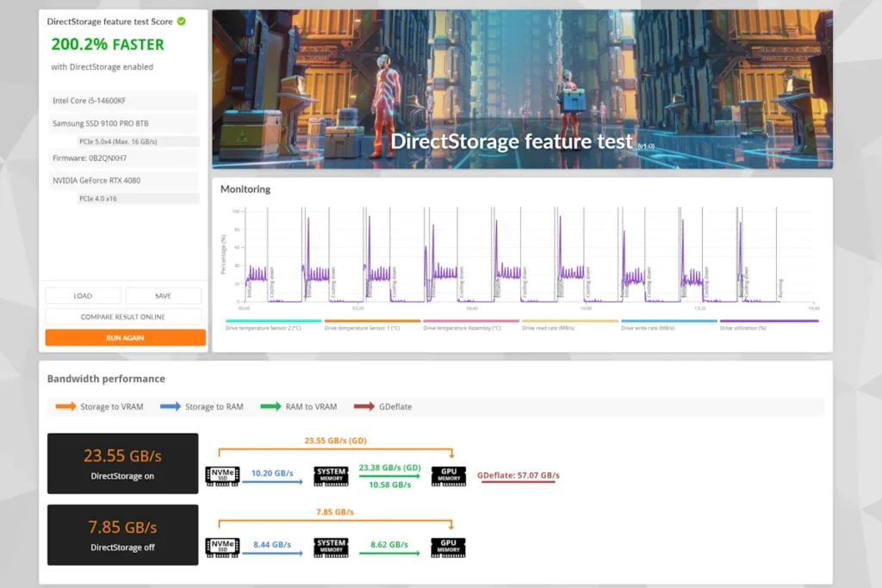This screenshot has height=588, width=882.
Task: Toggle Drive temperature Assembly chart legend
Action: coord(471,325)
